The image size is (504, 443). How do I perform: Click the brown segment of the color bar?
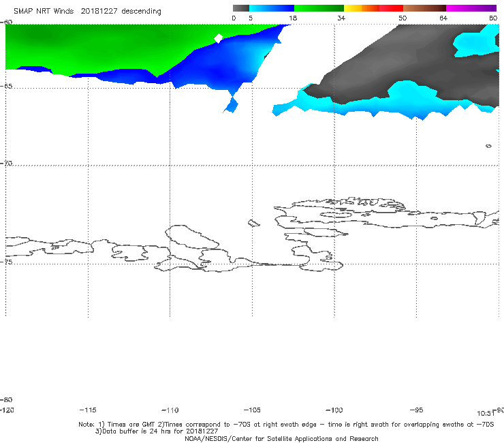(x=424, y=8)
